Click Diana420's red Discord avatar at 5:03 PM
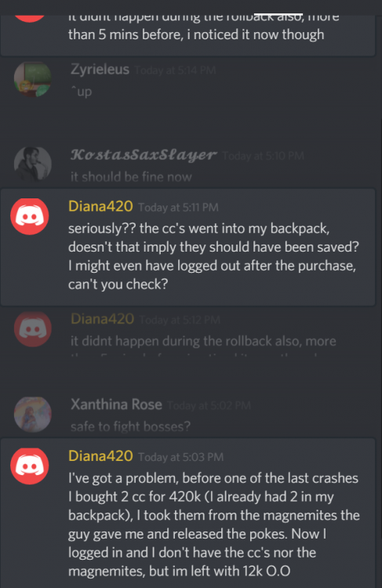This screenshot has width=382, height=588. pyautogui.click(x=30, y=466)
